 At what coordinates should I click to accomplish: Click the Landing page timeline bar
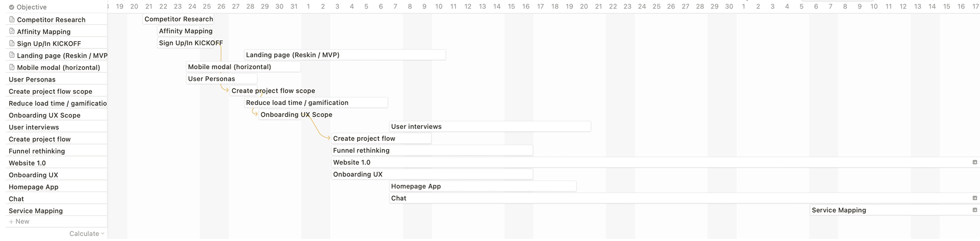pyautogui.click(x=345, y=55)
